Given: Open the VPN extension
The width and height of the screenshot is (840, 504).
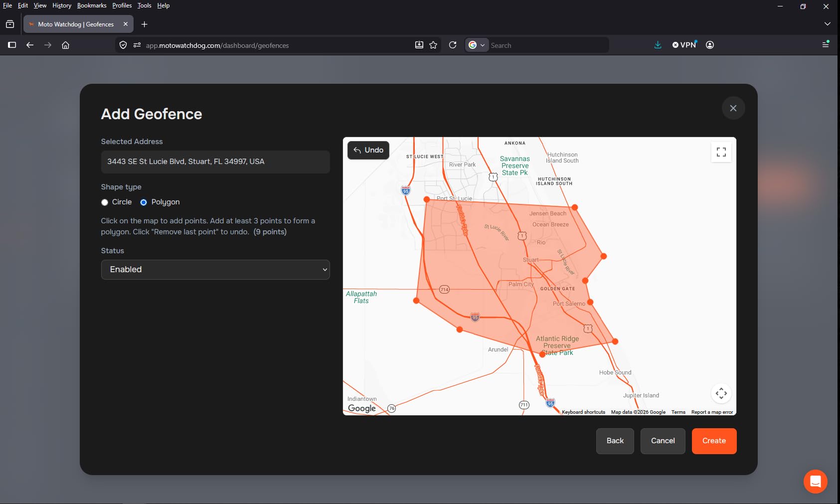Looking at the screenshot, I should click(x=684, y=45).
